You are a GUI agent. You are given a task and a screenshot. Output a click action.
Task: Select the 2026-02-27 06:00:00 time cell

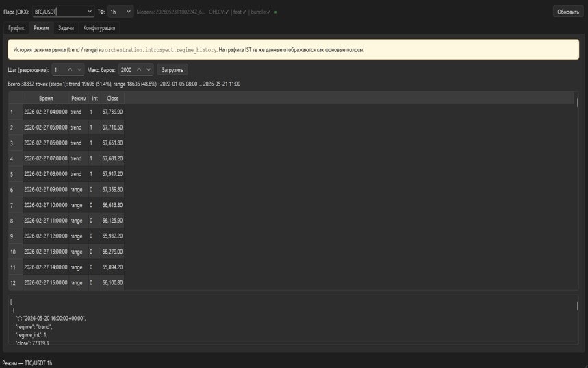pyautogui.click(x=46, y=143)
